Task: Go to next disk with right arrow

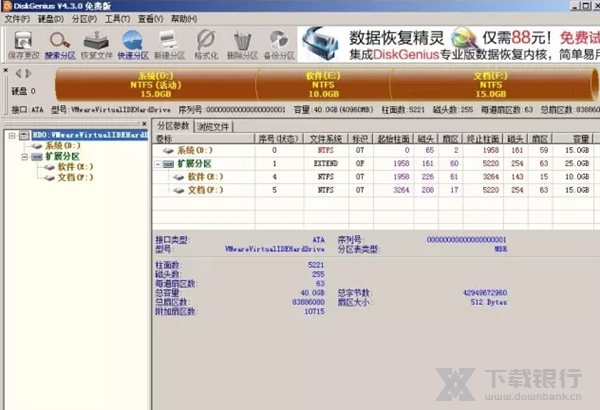Action: (x=28, y=73)
